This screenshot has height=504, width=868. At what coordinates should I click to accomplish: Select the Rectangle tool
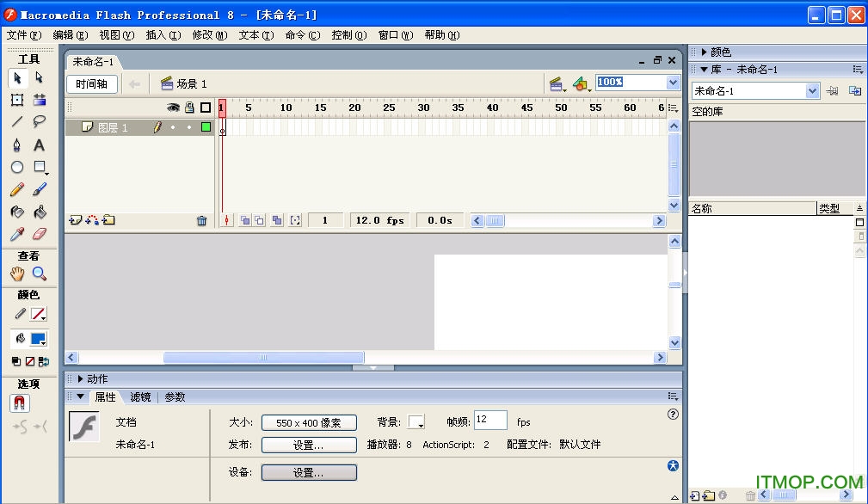(x=40, y=167)
